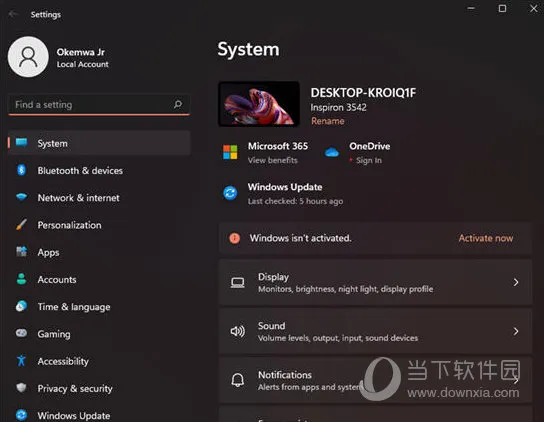Image resolution: width=544 pixels, height=422 pixels.
Task: Click the Display title text
Action: (273, 277)
